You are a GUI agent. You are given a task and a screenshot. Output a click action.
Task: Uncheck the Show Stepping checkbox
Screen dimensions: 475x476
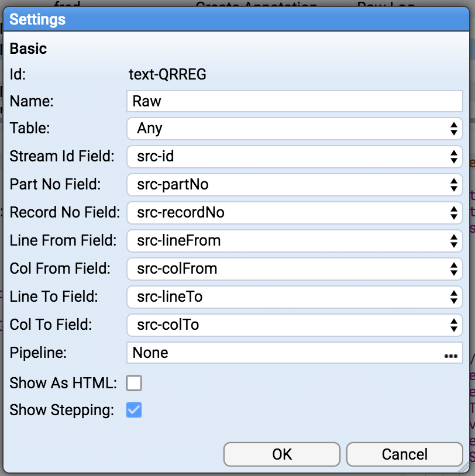coord(134,411)
